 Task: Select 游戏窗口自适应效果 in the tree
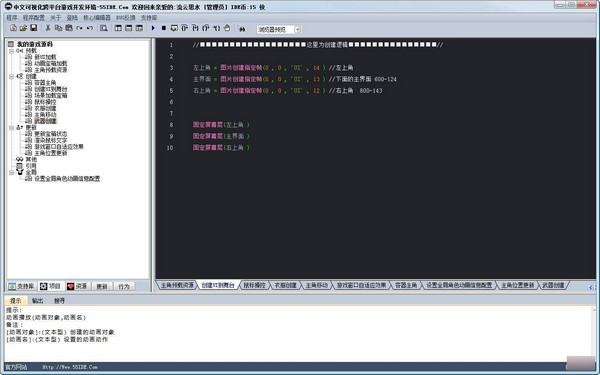(59, 147)
